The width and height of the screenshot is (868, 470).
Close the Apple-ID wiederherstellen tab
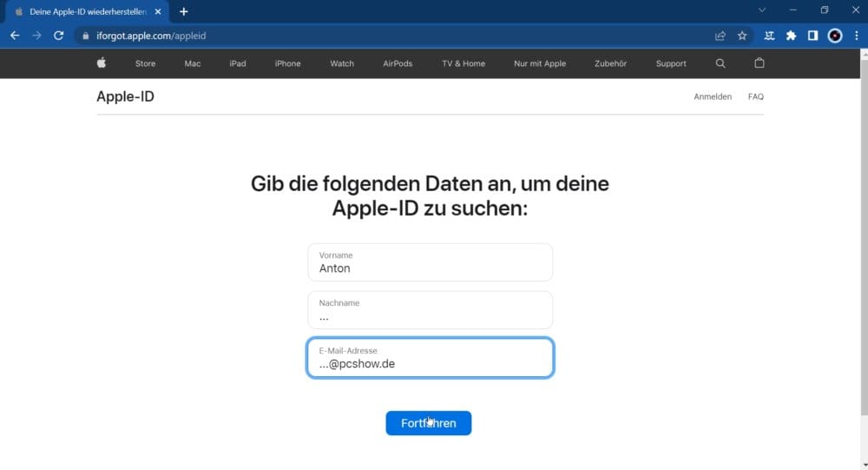click(x=158, y=11)
